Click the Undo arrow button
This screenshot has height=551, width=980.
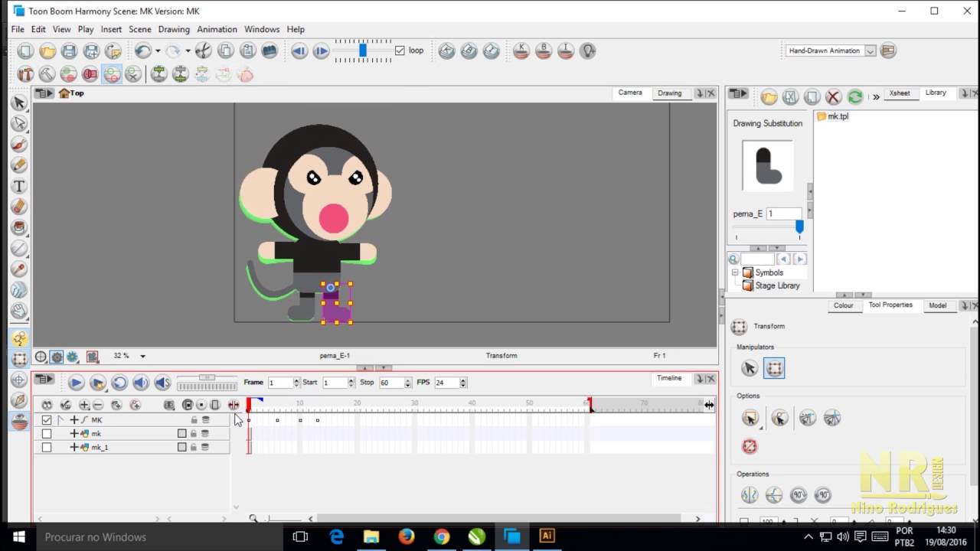click(142, 51)
